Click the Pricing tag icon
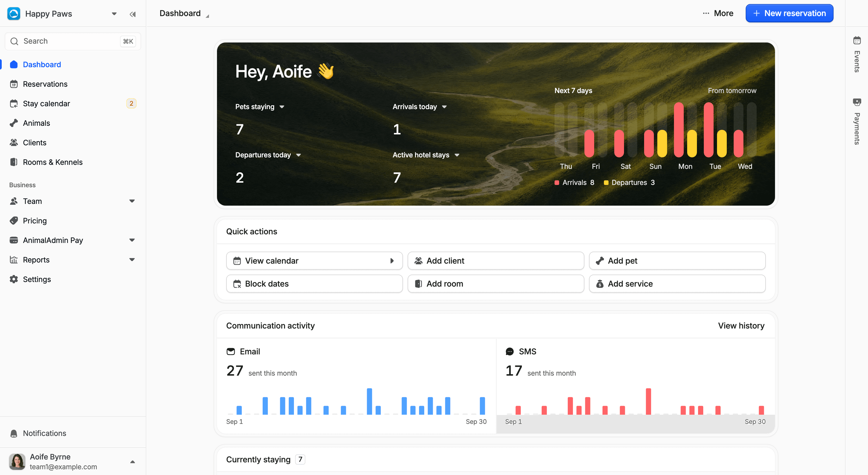 click(14, 221)
